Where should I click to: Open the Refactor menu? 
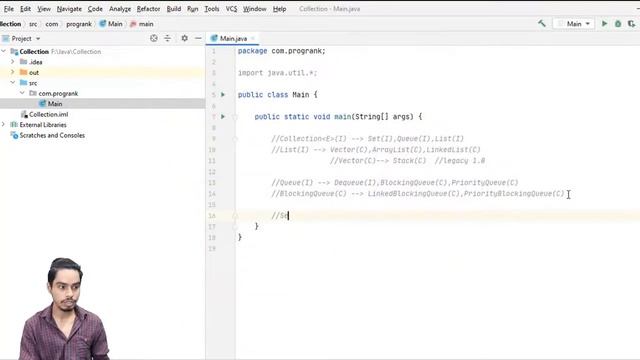[x=148, y=9]
